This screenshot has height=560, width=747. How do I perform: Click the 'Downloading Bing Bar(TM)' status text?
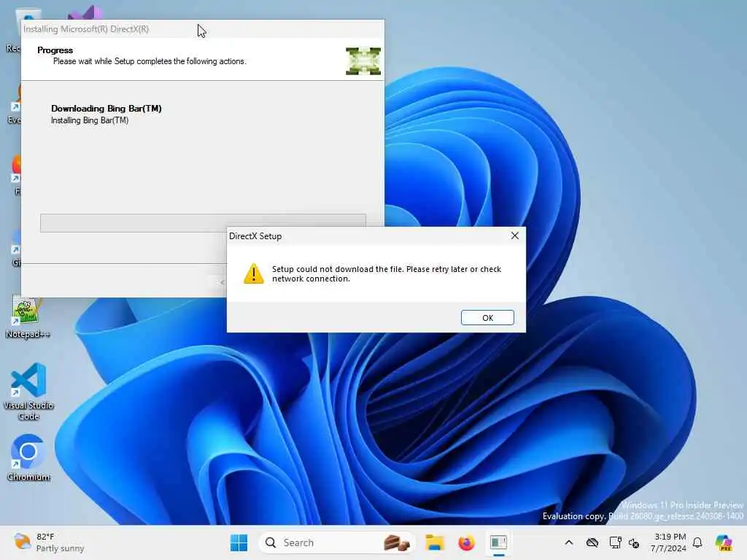click(107, 109)
